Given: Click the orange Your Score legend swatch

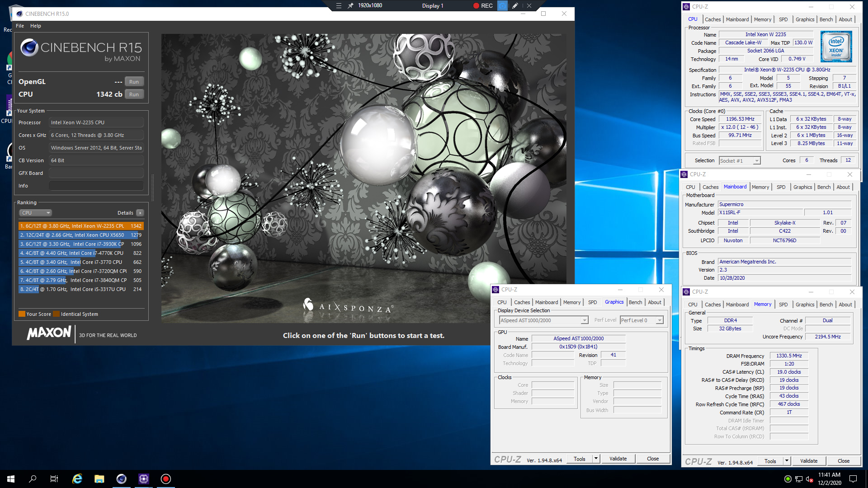Looking at the screenshot, I should click(x=22, y=314).
